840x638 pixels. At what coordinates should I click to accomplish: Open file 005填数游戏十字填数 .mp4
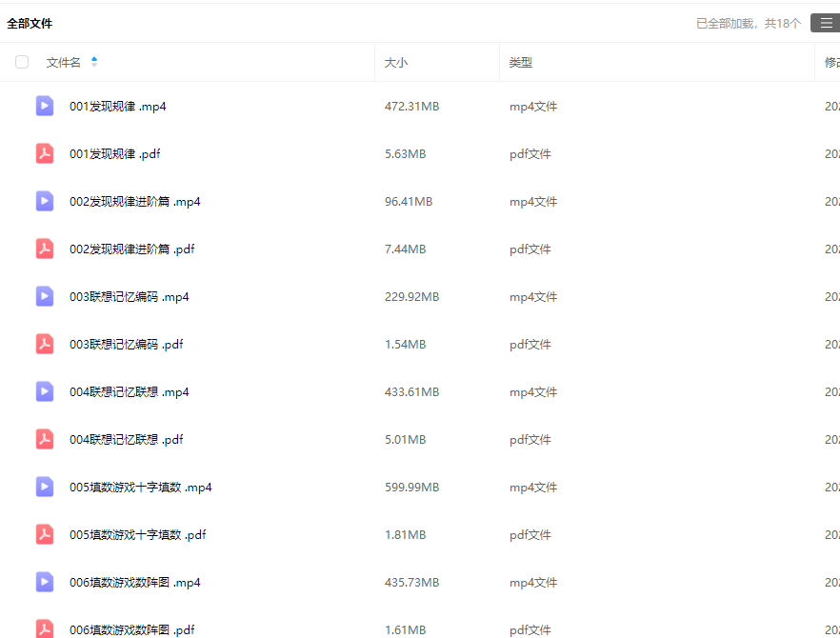tap(141, 487)
